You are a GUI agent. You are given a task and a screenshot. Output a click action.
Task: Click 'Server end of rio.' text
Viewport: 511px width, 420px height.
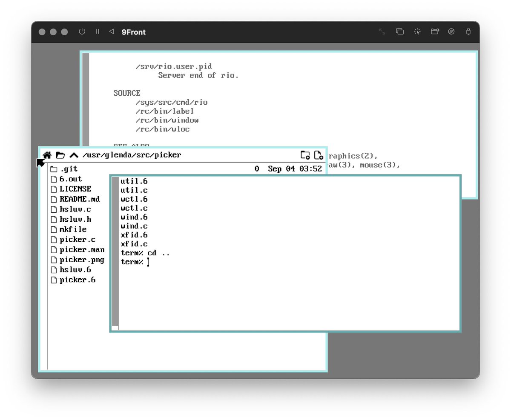198,76
